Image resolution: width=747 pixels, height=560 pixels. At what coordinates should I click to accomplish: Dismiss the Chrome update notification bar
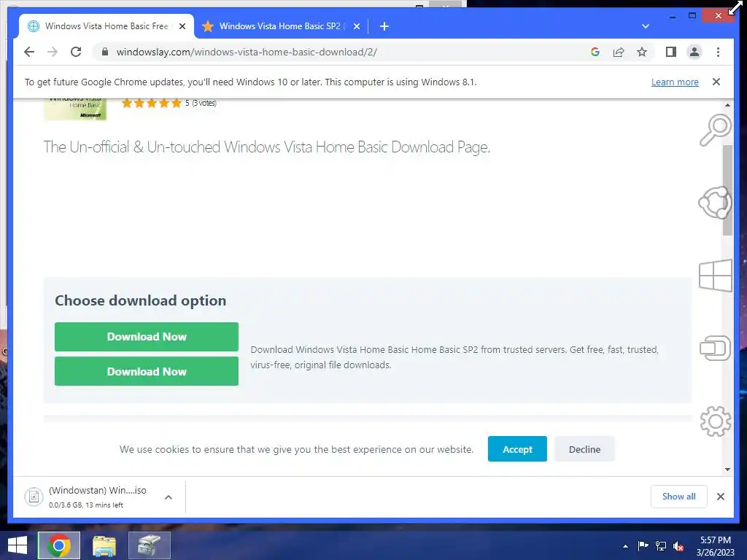(x=716, y=82)
